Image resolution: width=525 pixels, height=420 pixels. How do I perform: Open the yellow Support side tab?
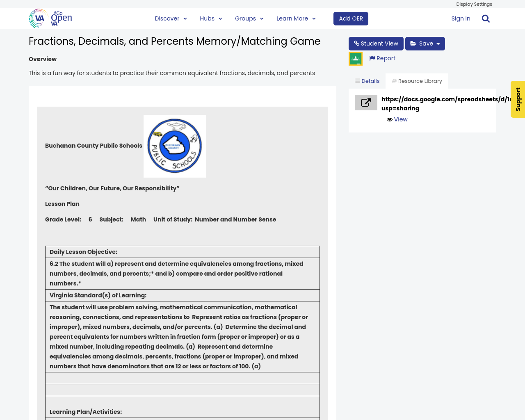pyautogui.click(x=518, y=99)
